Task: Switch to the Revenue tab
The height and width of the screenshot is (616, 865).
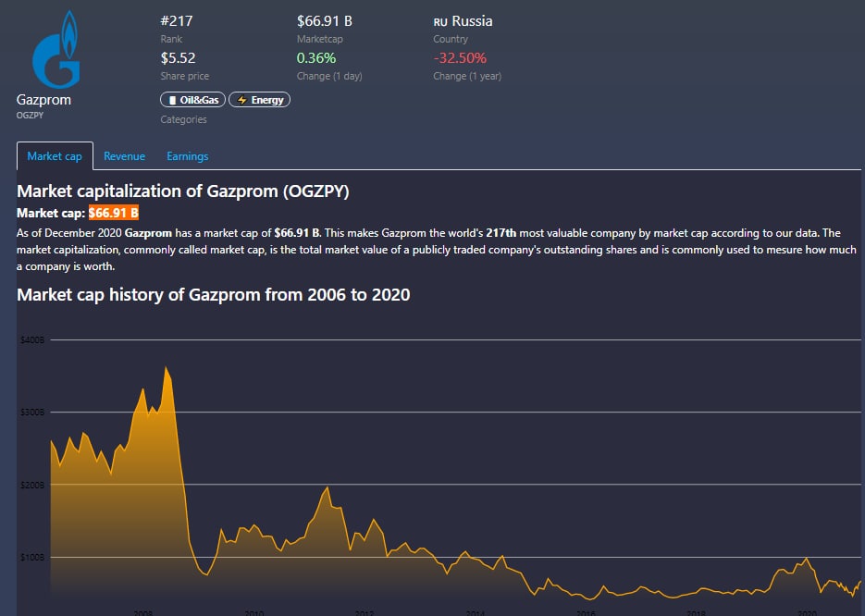Action: [x=124, y=156]
